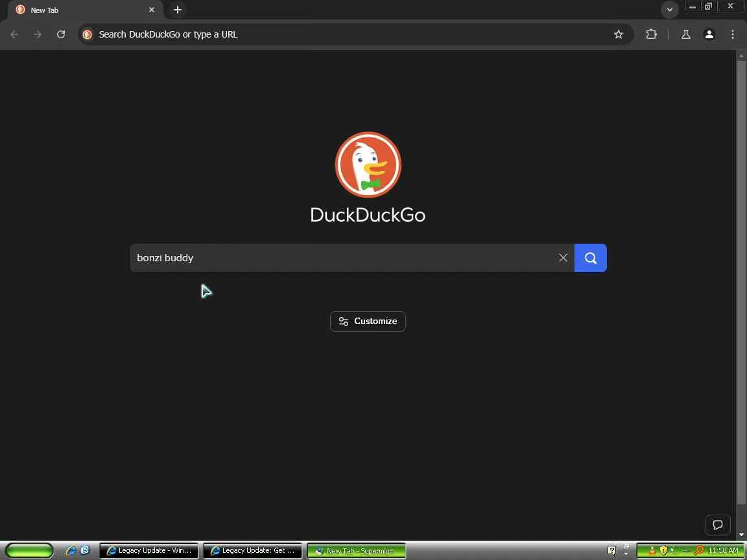747x560 pixels.
Task: Click the security shield tray icon
Action: click(663, 550)
